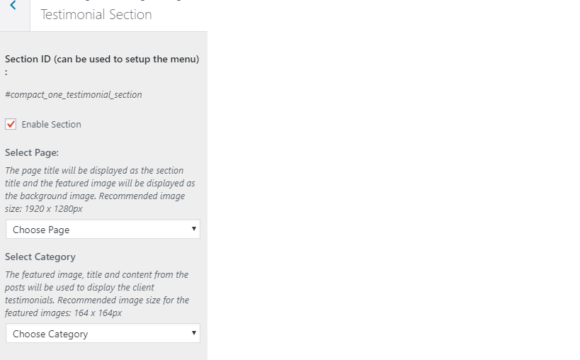Select the #compact_one_testimonial_section ID text
This screenshot has width=580, height=360.
(x=73, y=95)
